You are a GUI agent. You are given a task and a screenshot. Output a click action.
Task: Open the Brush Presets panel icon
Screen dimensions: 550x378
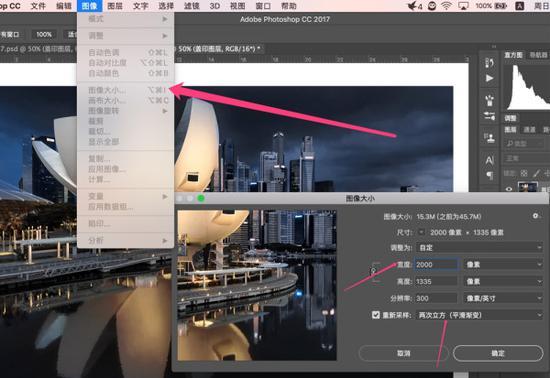489,100
